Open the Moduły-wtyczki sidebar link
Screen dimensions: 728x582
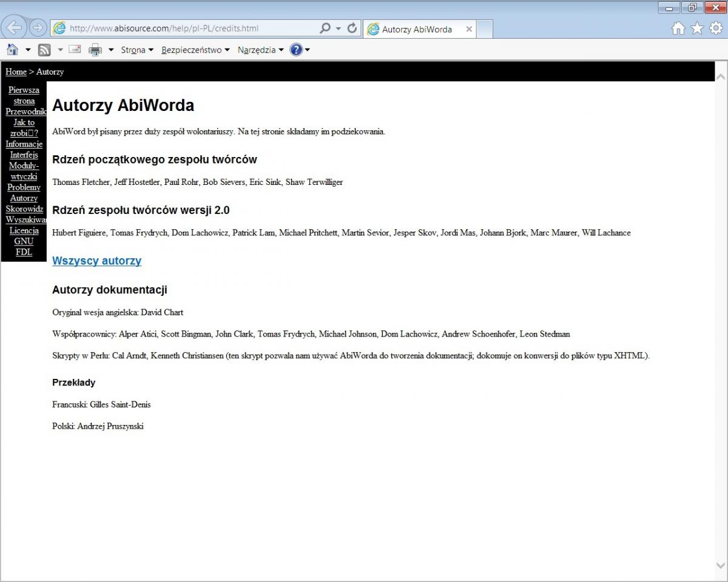(x=24, y=171)
